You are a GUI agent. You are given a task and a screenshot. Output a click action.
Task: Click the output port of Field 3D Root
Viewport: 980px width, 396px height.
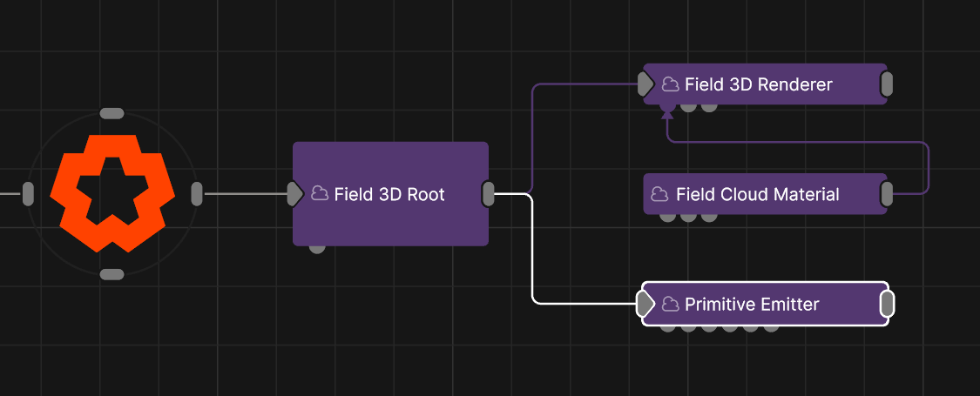click(489, 194)
